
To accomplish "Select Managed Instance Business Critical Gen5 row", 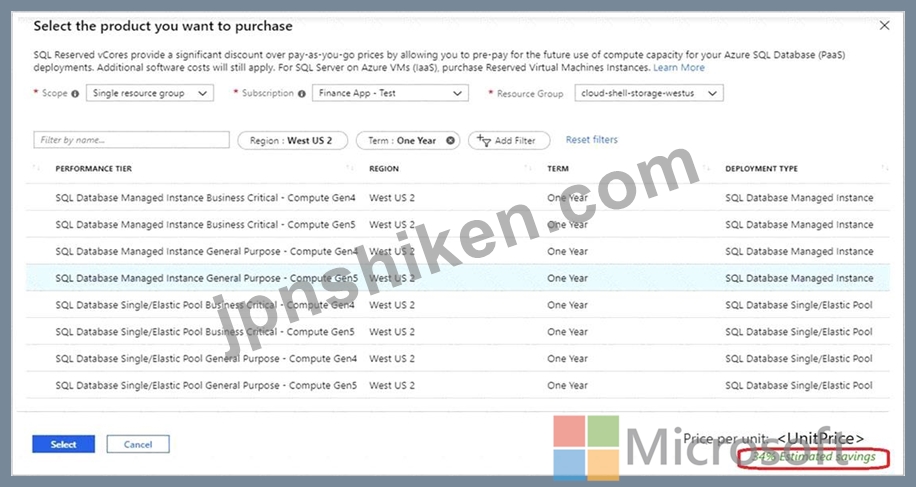I will (458, 225).
